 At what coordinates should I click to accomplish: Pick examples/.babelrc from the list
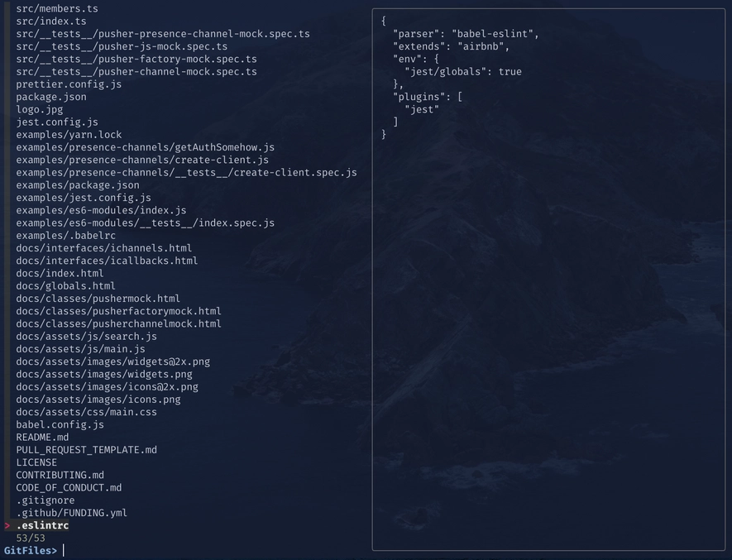coord(66,236)
